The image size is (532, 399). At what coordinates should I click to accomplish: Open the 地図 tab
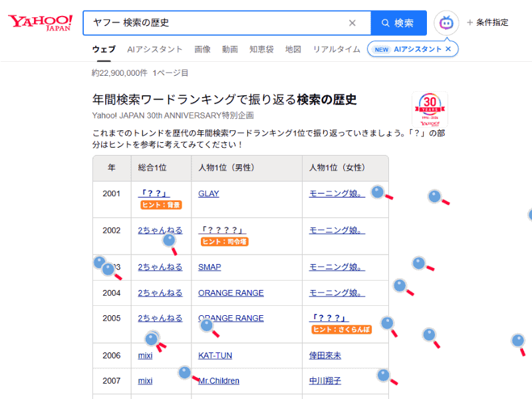pyautogui.click(x=293, y=49)
